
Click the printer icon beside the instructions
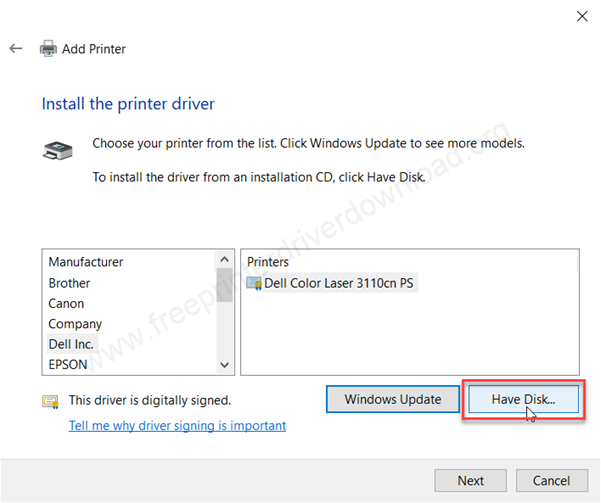pos(57,151)
